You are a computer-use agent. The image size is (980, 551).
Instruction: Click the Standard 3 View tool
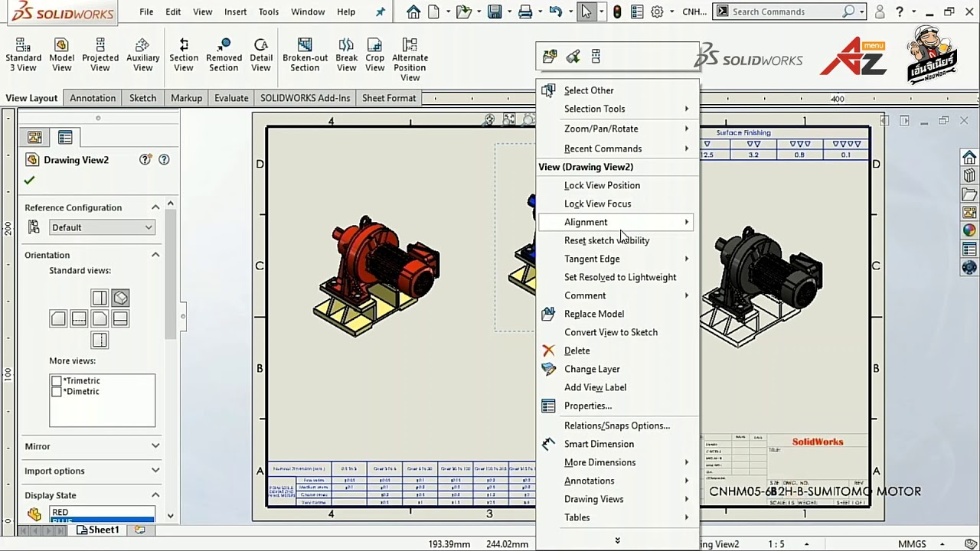[x=23, y=56]
